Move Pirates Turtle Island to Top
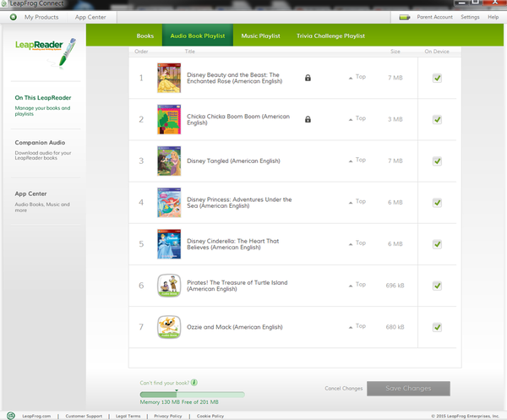The height and width of the screenshot is (420, 507). (357, 285)
